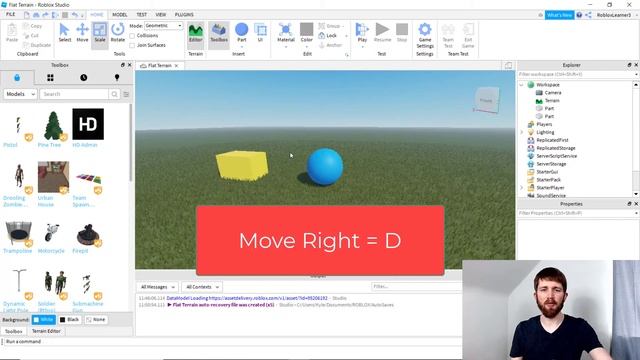This screenshot has height=360, width=640.
Task: Select the Select tool arrow
Action: click(x=64, y=33)
